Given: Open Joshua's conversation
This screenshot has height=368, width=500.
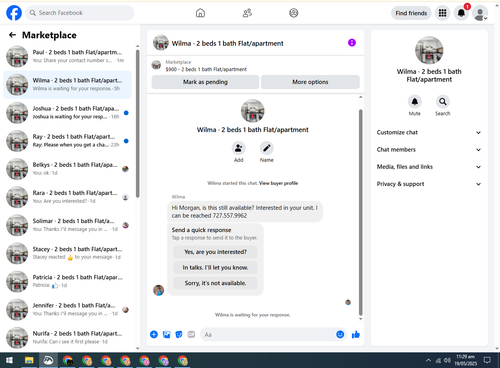Looking at the screenshot, I should [67, 113].
